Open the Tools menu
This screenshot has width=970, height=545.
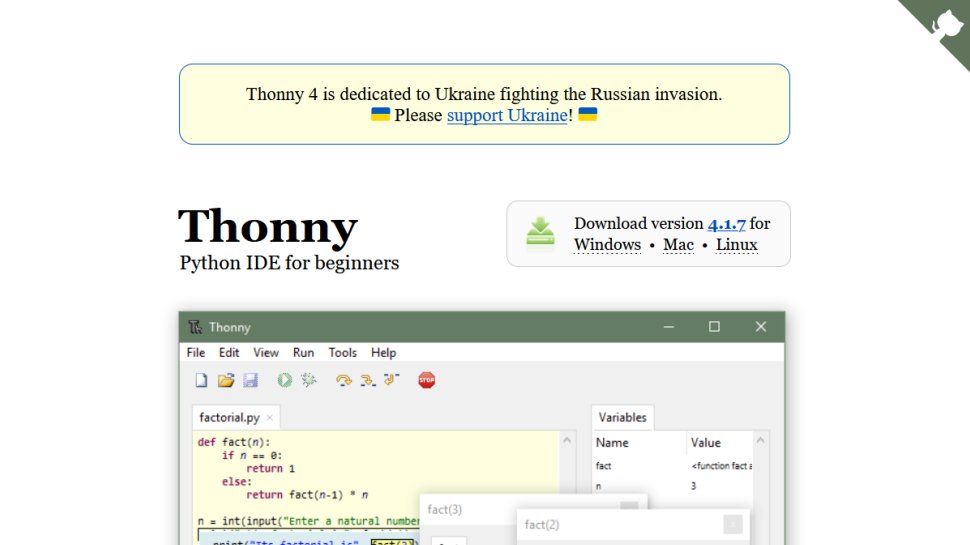click(x=343, y=353)
